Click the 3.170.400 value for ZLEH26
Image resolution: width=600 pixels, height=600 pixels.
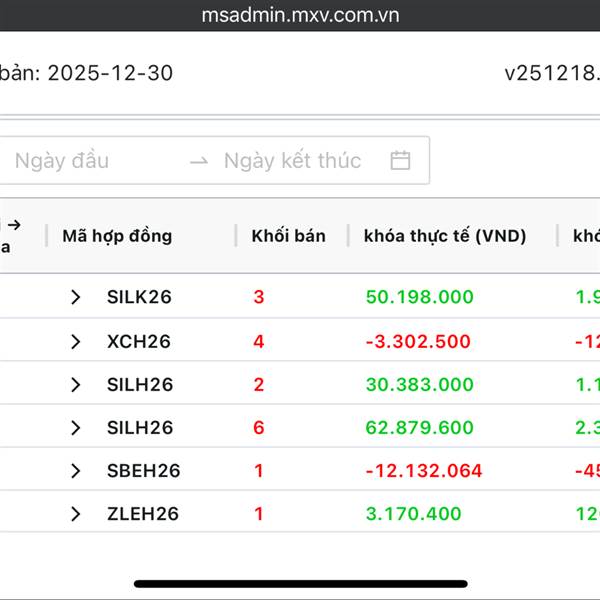tap(414, 514)
